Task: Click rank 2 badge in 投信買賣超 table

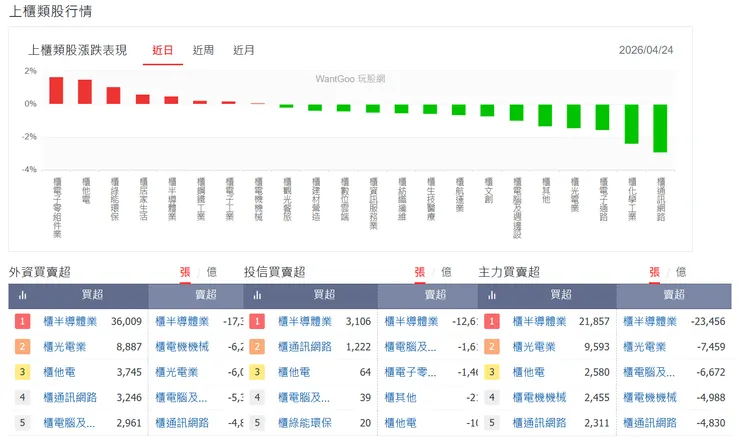Action: (257, 347)
